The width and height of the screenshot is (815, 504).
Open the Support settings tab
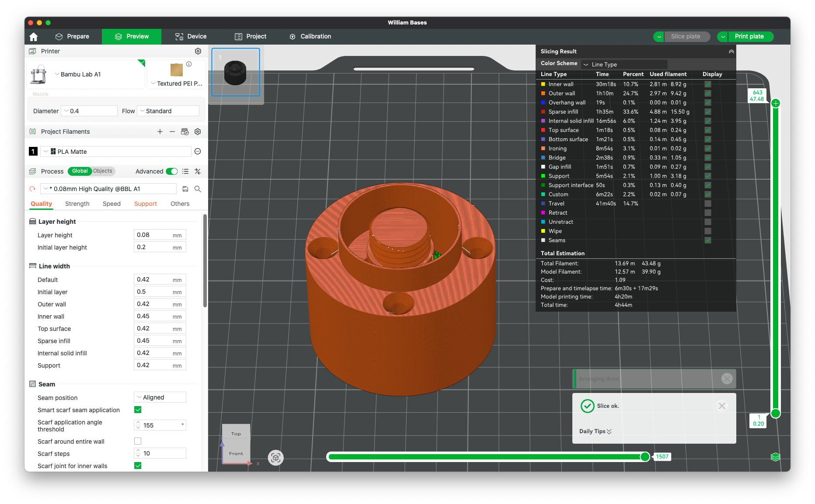tap(146, 204)
